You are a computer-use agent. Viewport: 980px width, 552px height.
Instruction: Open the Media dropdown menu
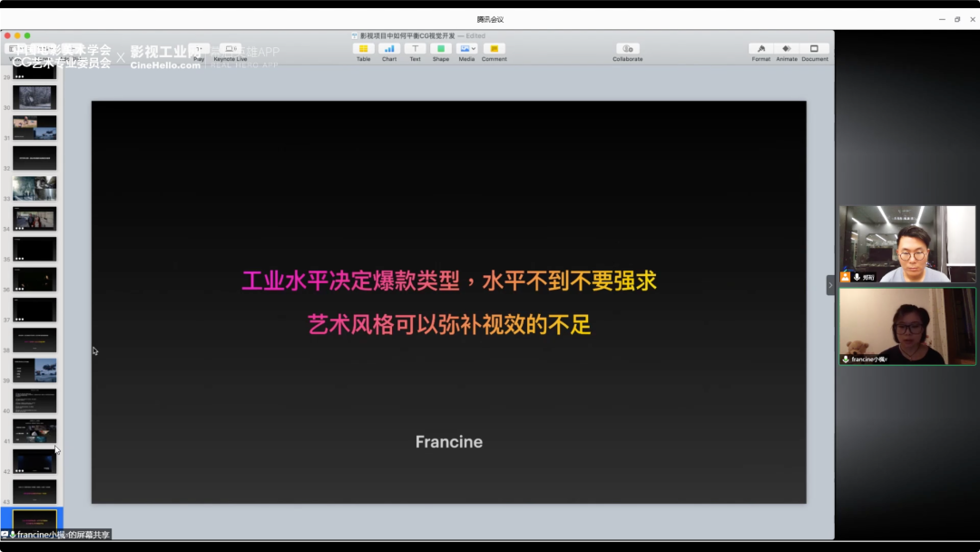pos(467,49)
